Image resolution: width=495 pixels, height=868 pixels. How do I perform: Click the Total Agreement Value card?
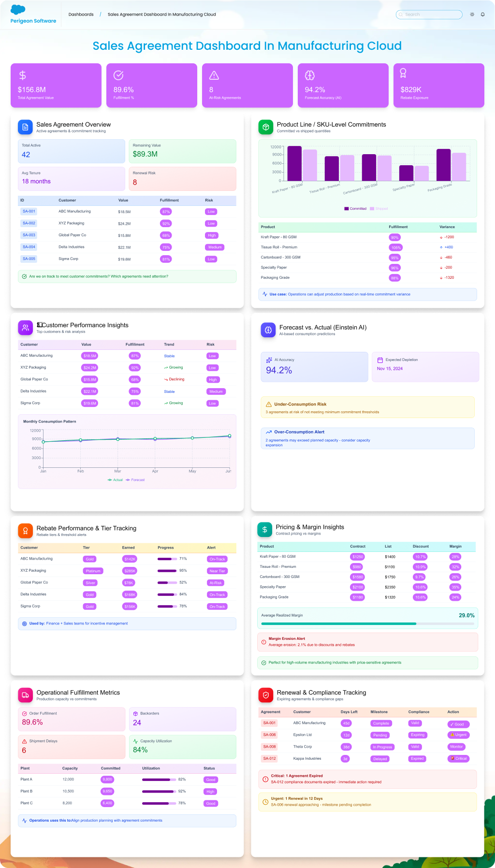point(56,85)
